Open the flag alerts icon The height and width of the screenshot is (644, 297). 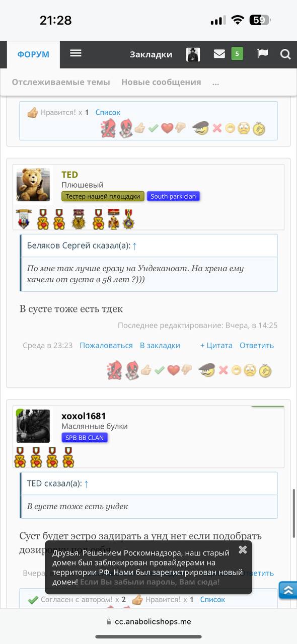(x=263, y=54)
